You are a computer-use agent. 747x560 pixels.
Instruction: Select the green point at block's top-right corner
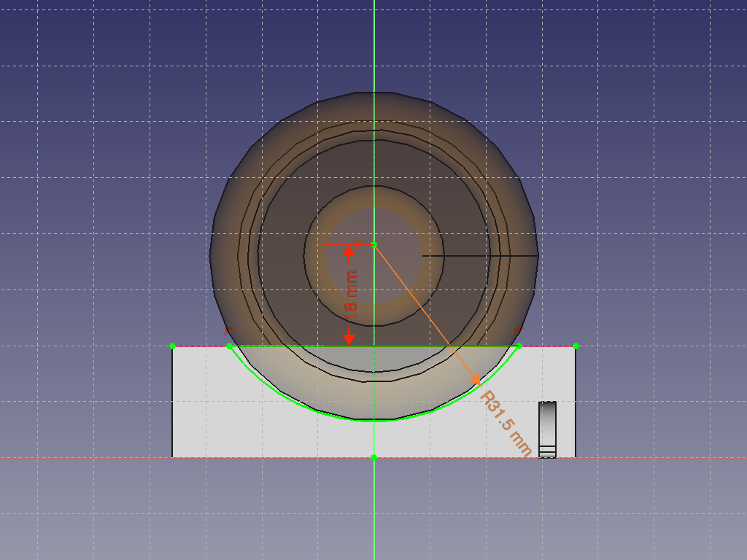point(576,346)
